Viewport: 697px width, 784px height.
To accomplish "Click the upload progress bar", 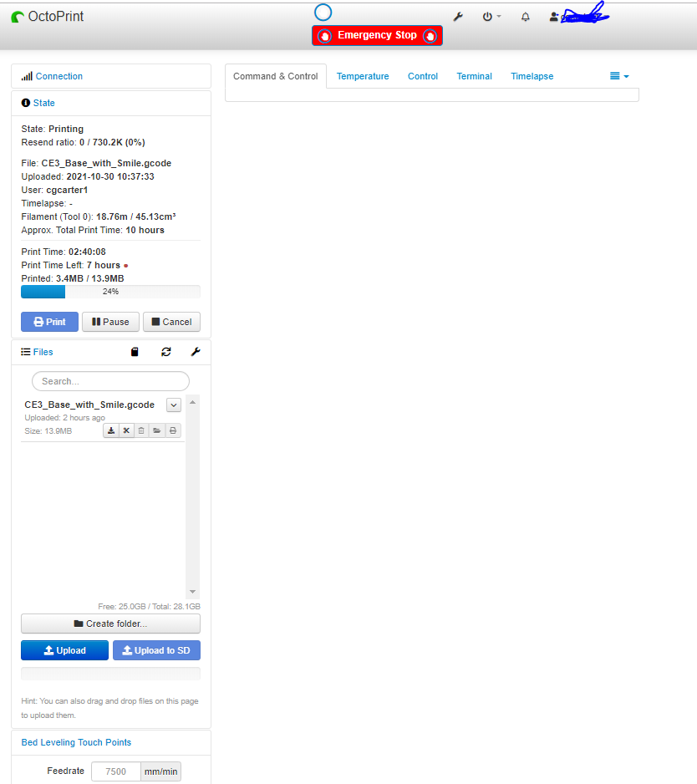I will [110, 674].
